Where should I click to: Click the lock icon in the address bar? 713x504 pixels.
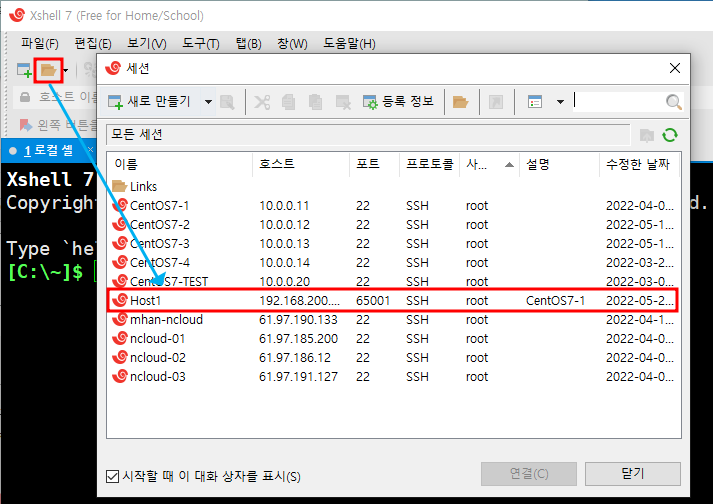point(25,97)
